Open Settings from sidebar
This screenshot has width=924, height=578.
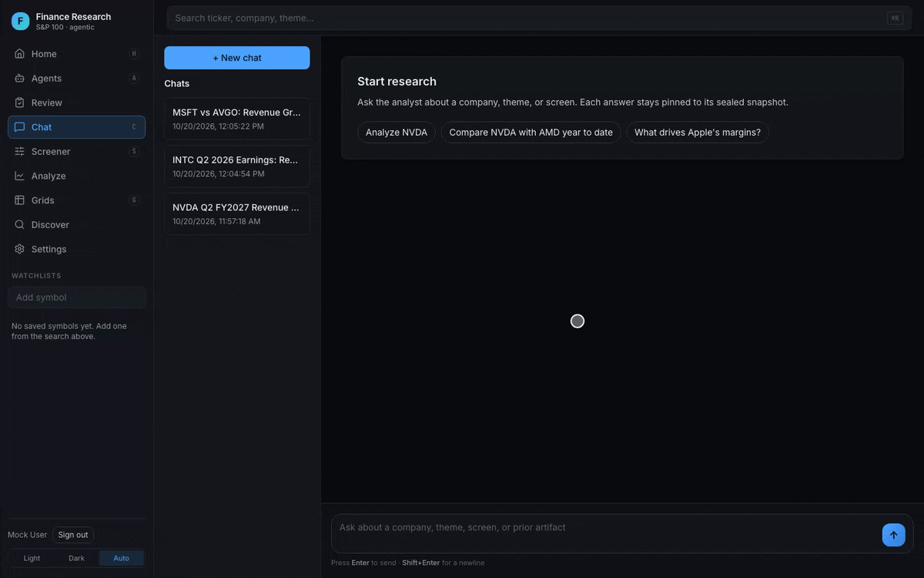pos(76,249)
